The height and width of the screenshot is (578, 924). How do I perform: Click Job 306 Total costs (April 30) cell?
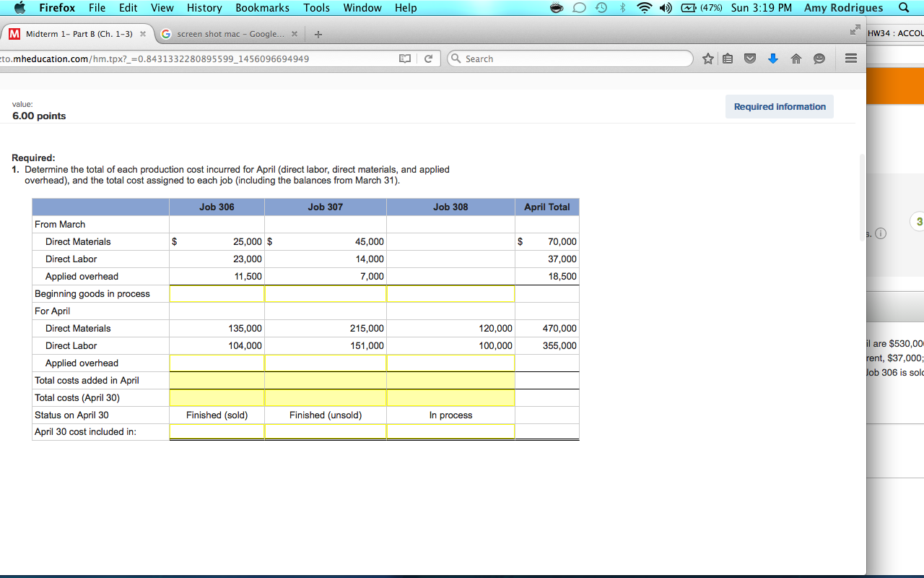click(217, 397)
